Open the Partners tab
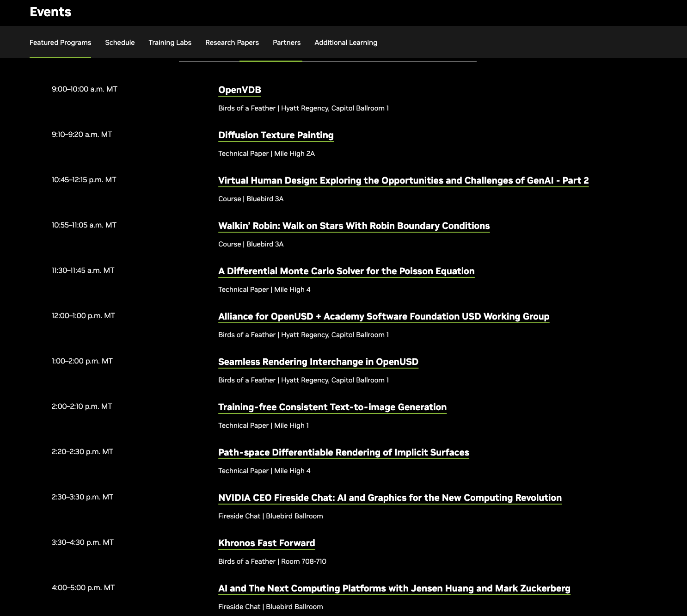Image resolution: width=687 pixels, height=616 pixels. tap(287, 43)
